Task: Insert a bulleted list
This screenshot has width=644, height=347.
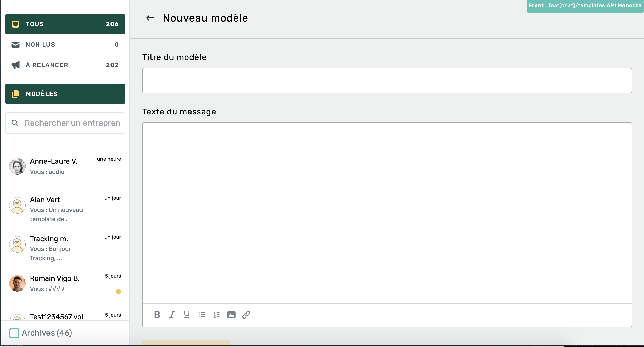Action: pyautogui.click(x=202, y=315)
